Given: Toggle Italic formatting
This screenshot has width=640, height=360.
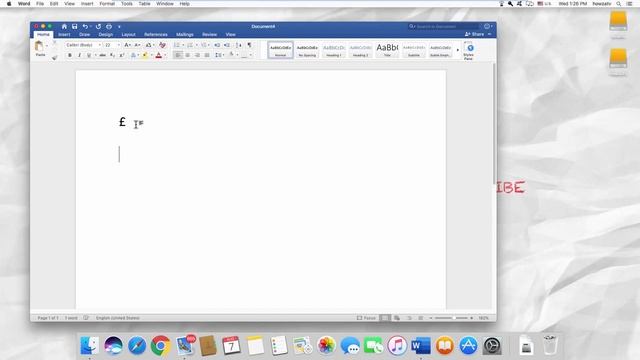Looking at the screenshot, I should coord(79,55).
